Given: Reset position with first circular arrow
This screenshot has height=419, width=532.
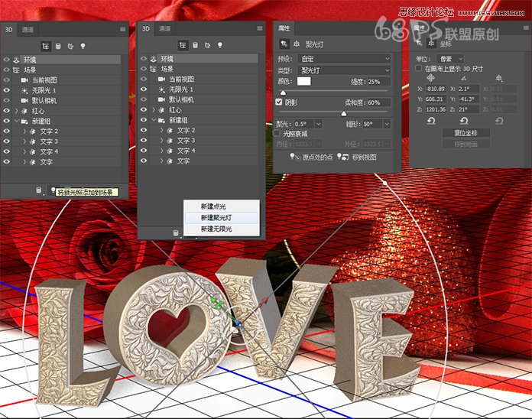Looking at the screenshot, I should (431, 121).
